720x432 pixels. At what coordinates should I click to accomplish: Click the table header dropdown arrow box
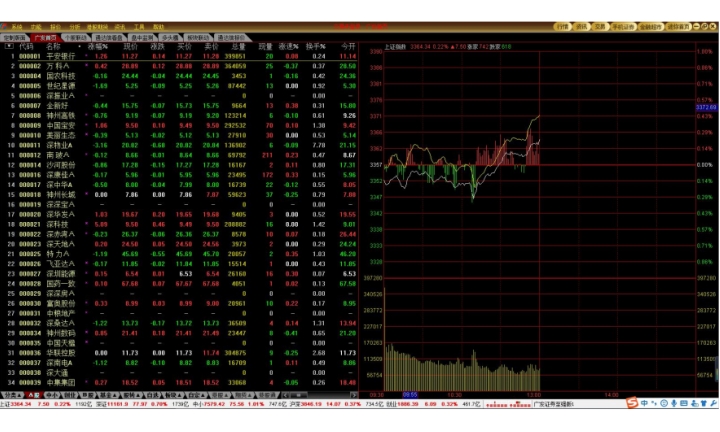[8, 46]
